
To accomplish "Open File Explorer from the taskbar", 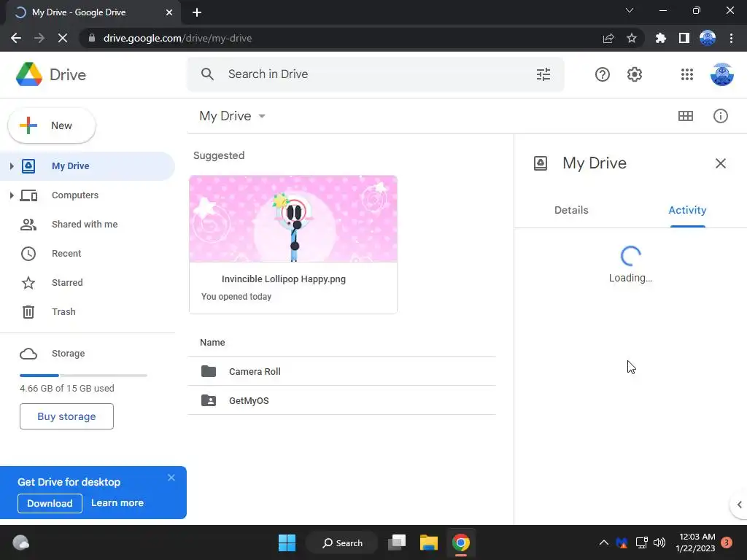I will pyautogui.click(x=429, y=542).
